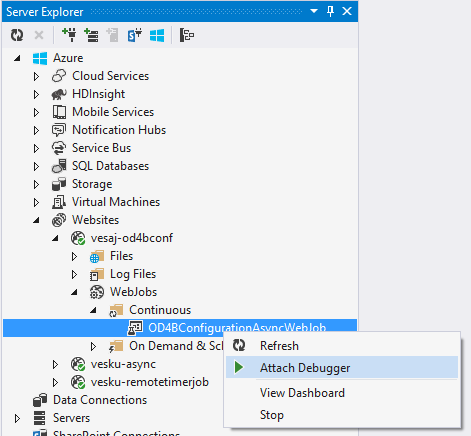Image resolution: width=471 pixels, height=436 pixels.
Task: Click the vesaj-od4bconf website icon
Action: click(x=78, y=238)
